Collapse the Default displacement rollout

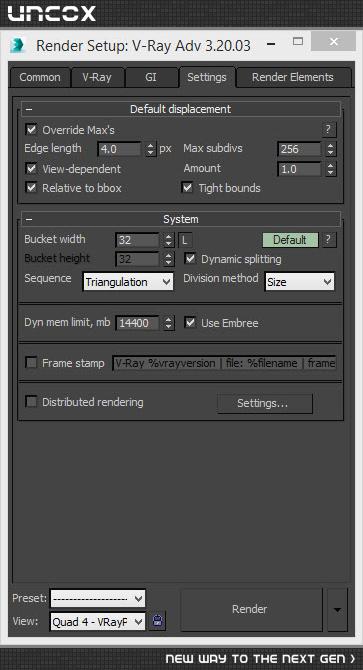tap(181, 109)
